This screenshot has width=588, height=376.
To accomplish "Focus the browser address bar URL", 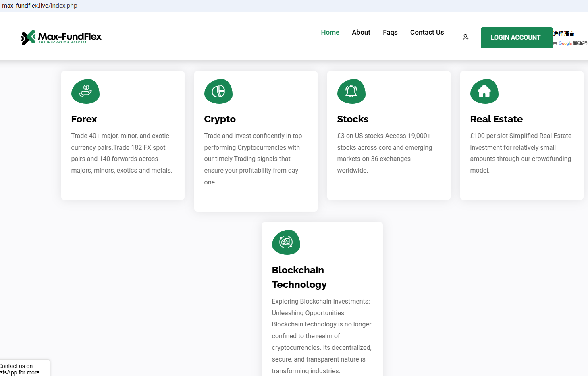I will pos(39,6).
